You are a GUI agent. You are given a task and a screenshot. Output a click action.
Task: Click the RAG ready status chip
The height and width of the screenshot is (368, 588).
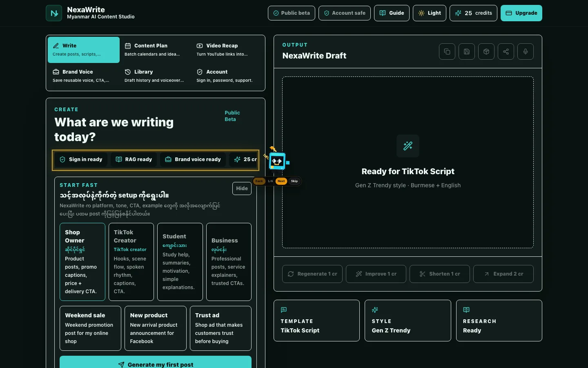134,159
